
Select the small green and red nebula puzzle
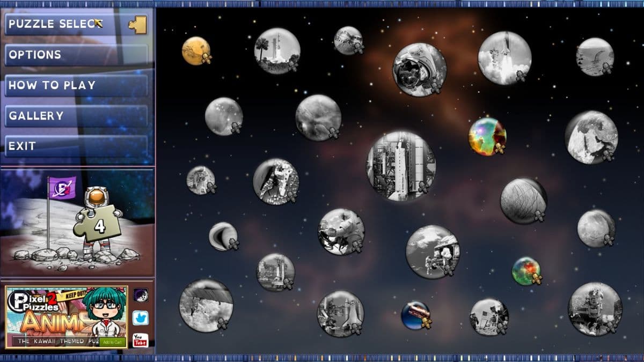(x=526, y=271)
